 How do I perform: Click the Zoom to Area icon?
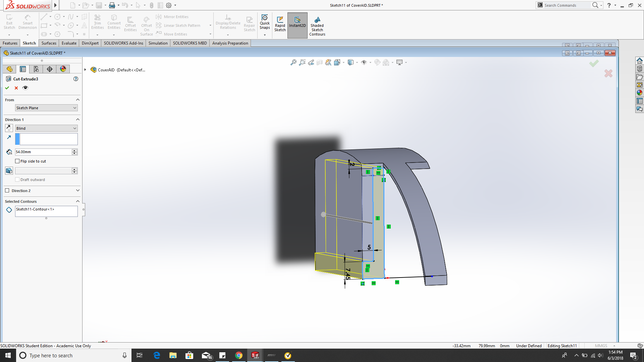[x=302, y=62]
